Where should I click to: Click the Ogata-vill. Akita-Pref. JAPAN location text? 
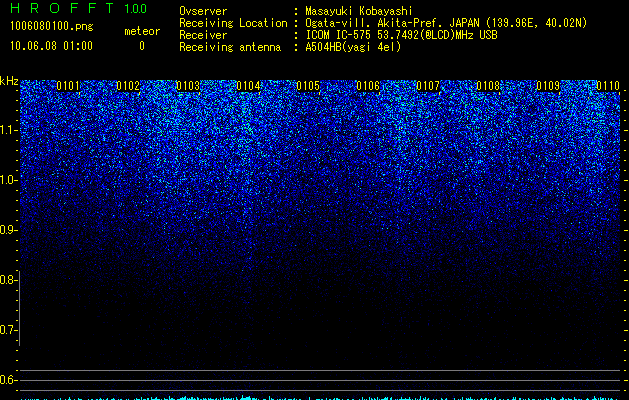click(446, 23)
